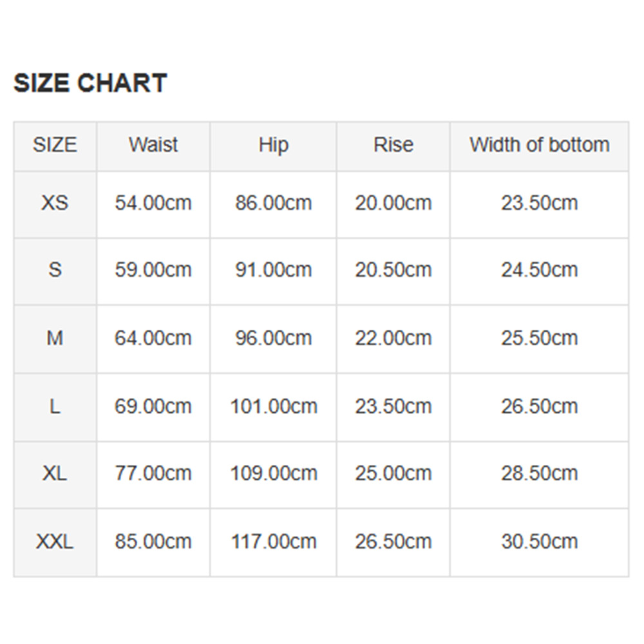Click the XXL size row label
The height and width of the screenshot is (644, 644).
pyautogui.click(x=55, y=542)
